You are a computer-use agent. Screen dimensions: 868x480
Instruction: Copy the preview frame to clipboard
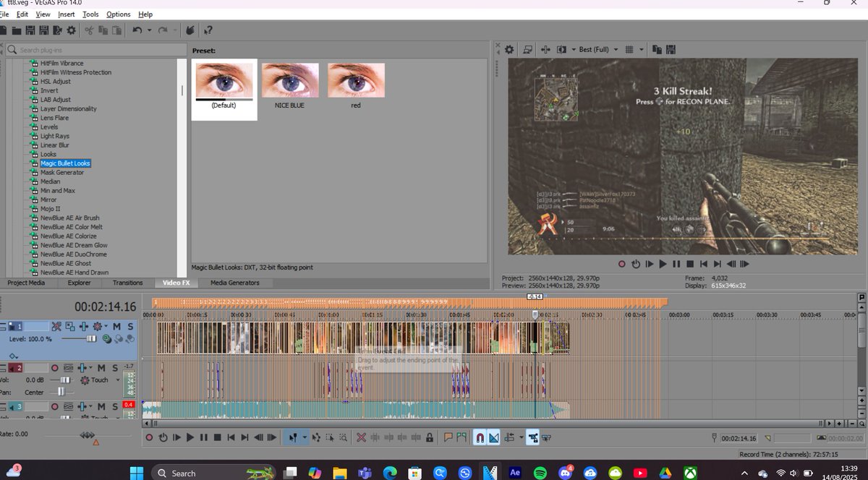pyautogui.click(x=656, y=49)
